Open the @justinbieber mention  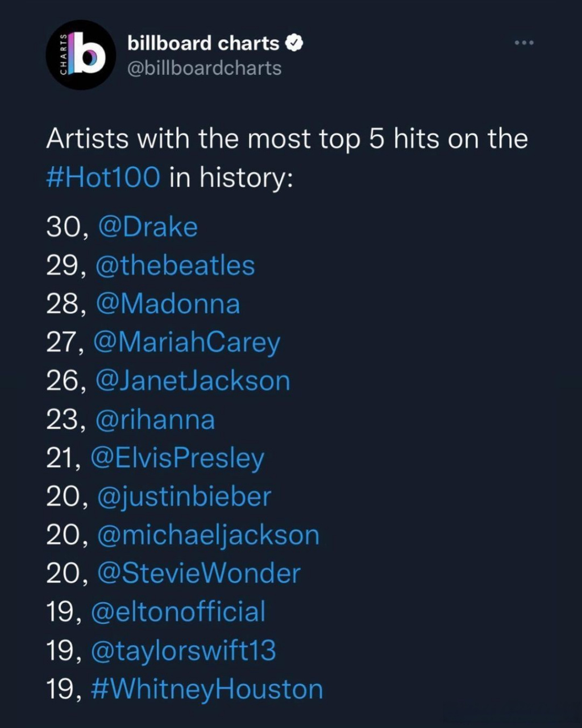(x=184, y=497)
